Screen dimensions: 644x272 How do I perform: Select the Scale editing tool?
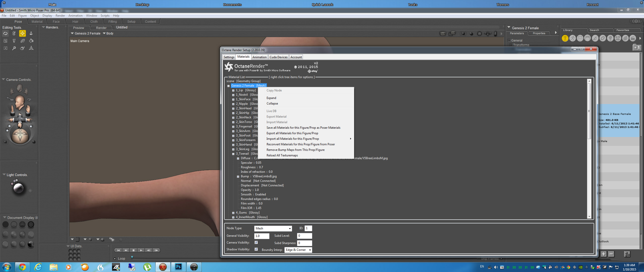(x=5, y=41)
